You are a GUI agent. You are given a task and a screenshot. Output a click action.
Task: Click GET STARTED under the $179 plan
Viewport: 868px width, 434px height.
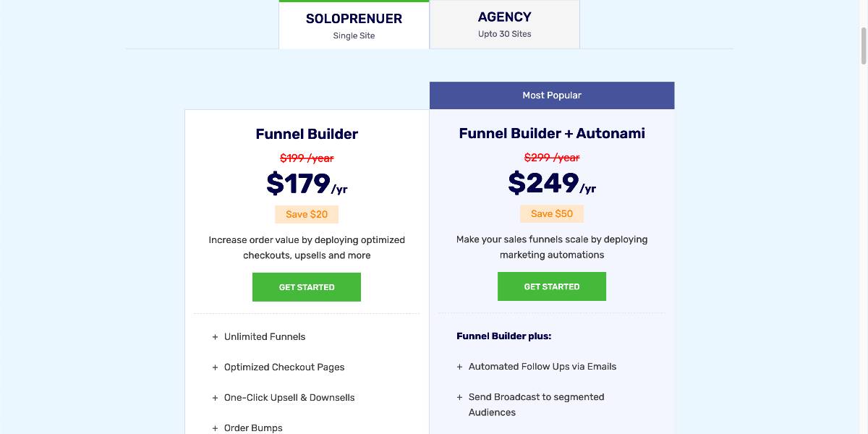[306, 287]
